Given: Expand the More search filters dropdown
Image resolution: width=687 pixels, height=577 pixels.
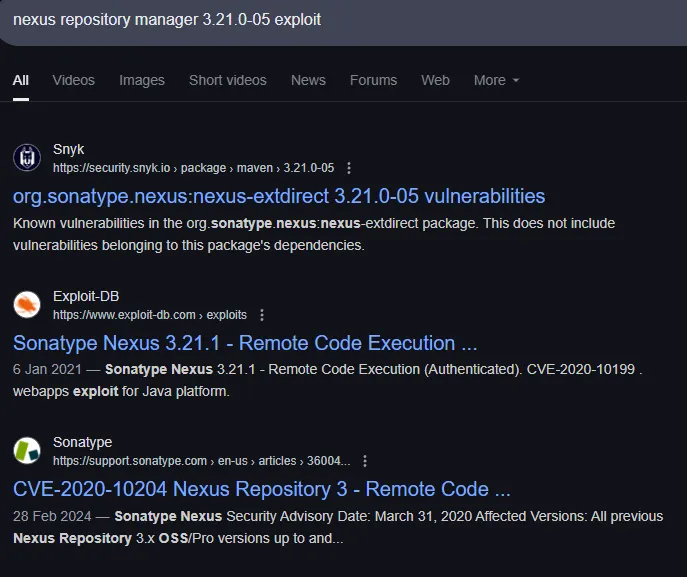Looking at the screenshot, I should point(496,80).
